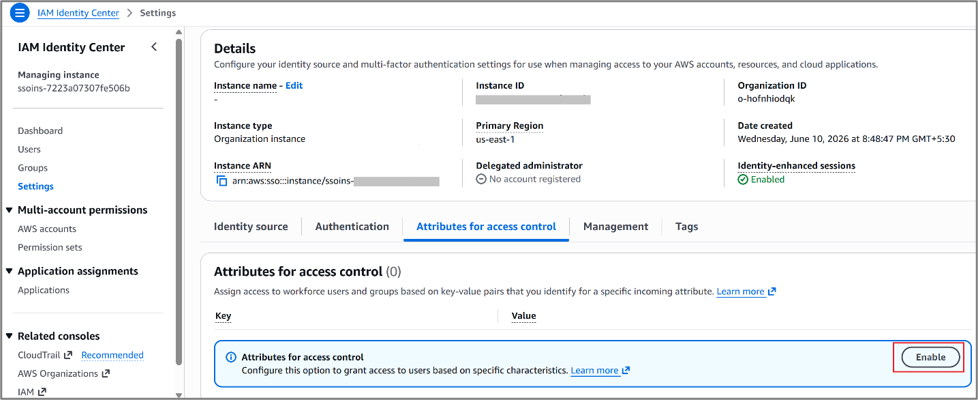This screenshot has height=400, width=978.
Task: Click the scrollbar down arrow in sidebar
Action: pyautogui.click(x=179, y=394)
